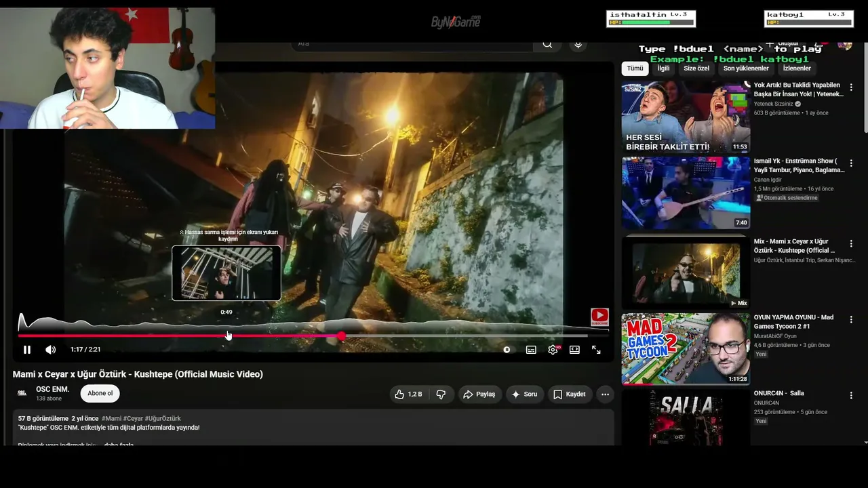The height and width of the screenshot is (488, 868).
Task: Enter fullscreen mode
Action: tap(596, 350)
